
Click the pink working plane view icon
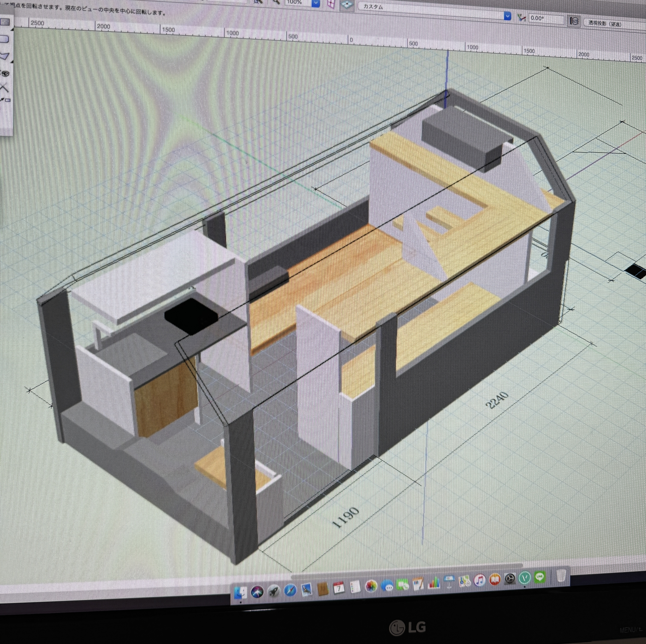tap(331, 4)
